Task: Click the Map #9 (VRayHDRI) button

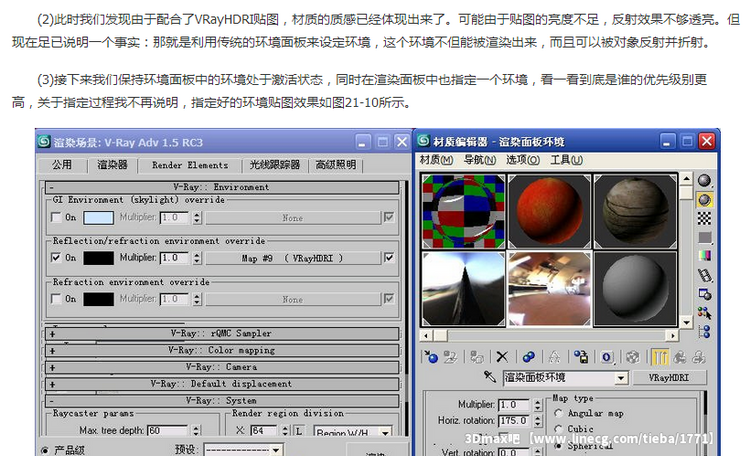Action: tap(293, 258)
